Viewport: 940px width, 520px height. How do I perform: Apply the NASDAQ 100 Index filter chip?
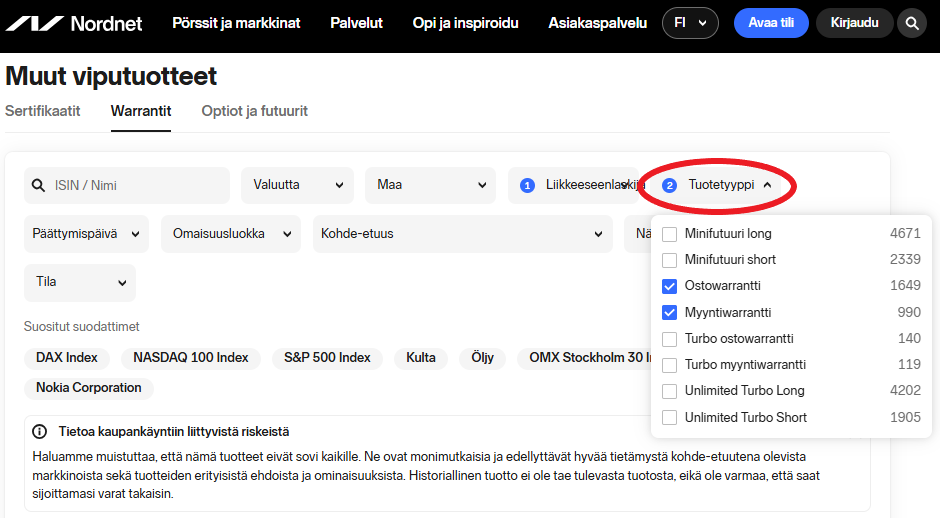(191, 358)
